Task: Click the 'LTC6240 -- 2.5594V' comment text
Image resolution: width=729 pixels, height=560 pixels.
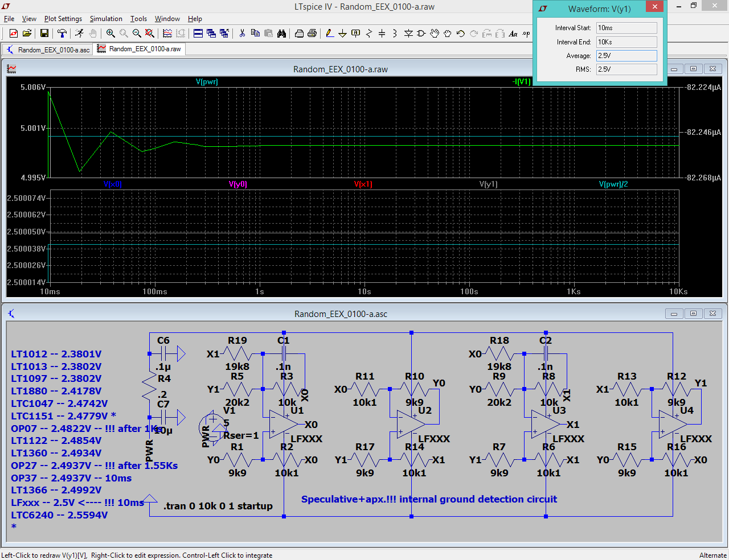Action: pos(59,515)
